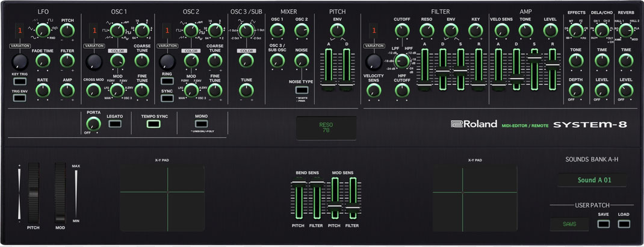Click the LFO VARIATION black knob
The height and width of the screenshot is (247, 644).
coord(20,61)
